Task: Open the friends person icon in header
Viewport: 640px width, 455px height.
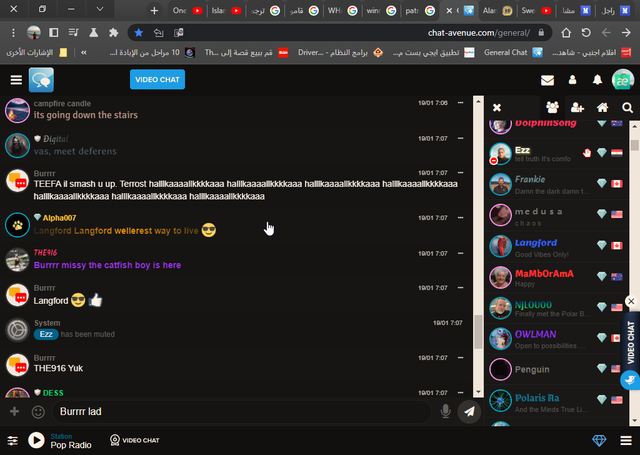Action: (x=573, y=80)
